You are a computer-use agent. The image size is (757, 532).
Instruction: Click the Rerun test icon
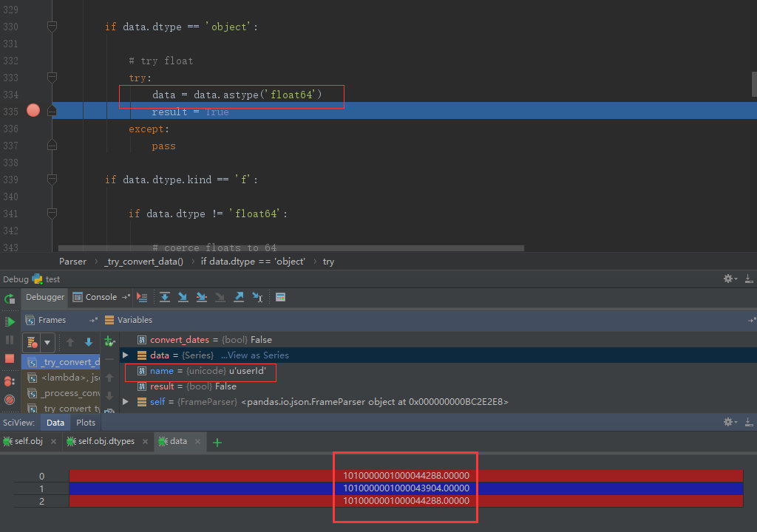coord(10,299)
